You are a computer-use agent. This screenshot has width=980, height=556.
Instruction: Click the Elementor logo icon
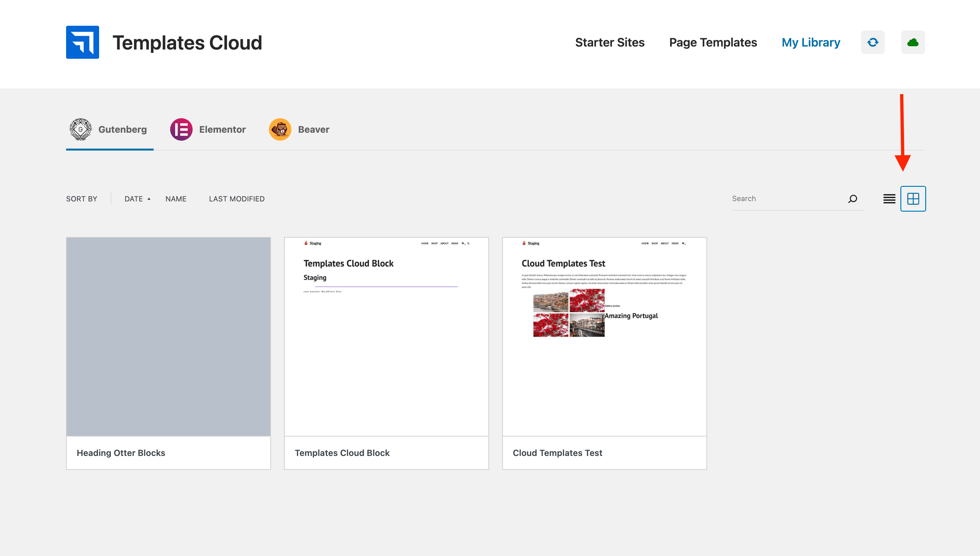pyautogui.click(x=181, y=129)
